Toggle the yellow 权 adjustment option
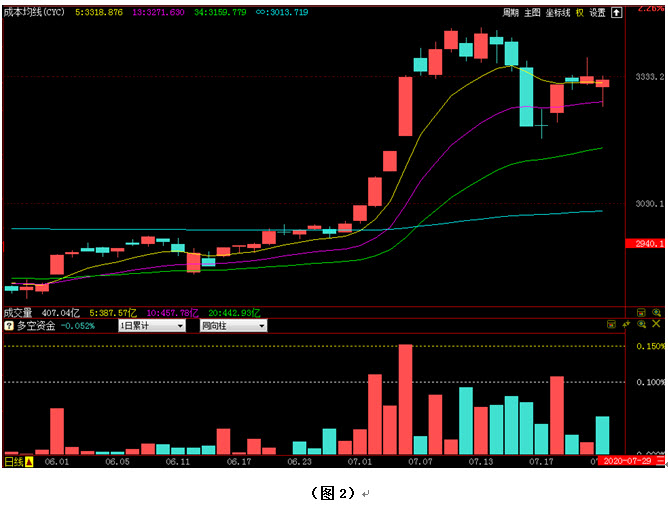This screenshot has width=668, height=512. click(x=580, y=13)
